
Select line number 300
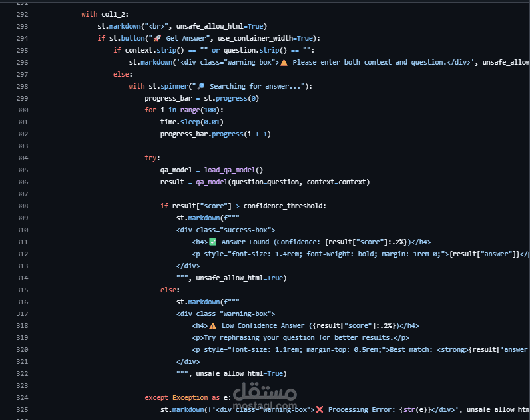pyautogui.click(x=23, y=110)
